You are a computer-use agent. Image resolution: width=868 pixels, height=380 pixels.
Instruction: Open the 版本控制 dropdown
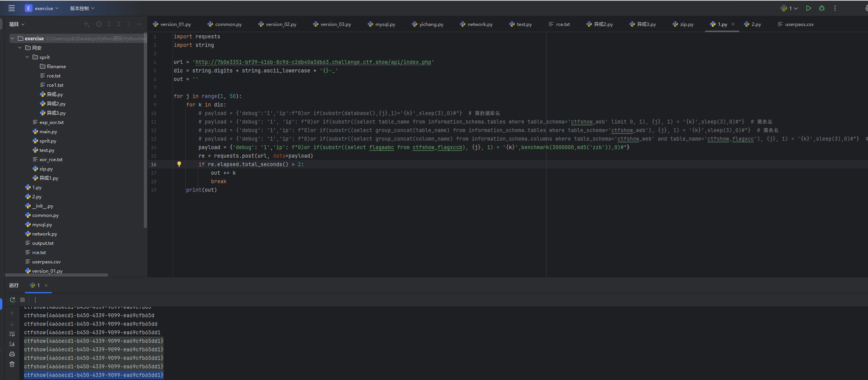[x=82, y=8]
